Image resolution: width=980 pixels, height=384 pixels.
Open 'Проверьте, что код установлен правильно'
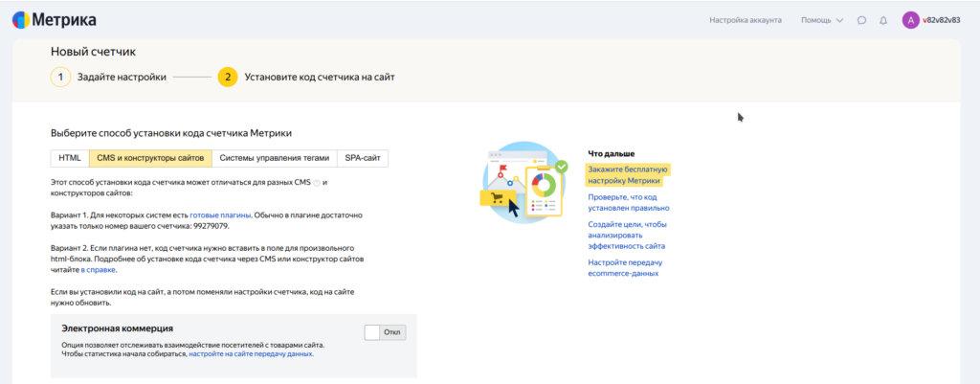[x=628, y=201]
